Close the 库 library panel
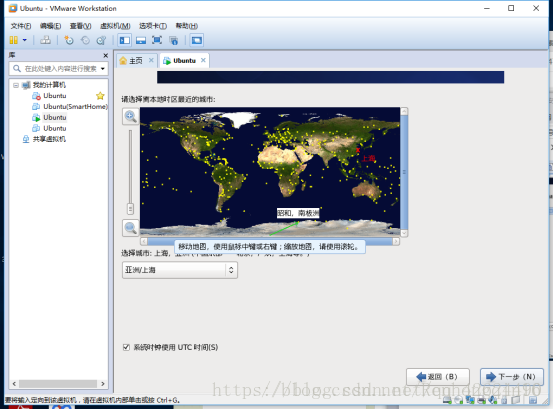This screenshot has width=553, height=410. [x=105, y=55]
